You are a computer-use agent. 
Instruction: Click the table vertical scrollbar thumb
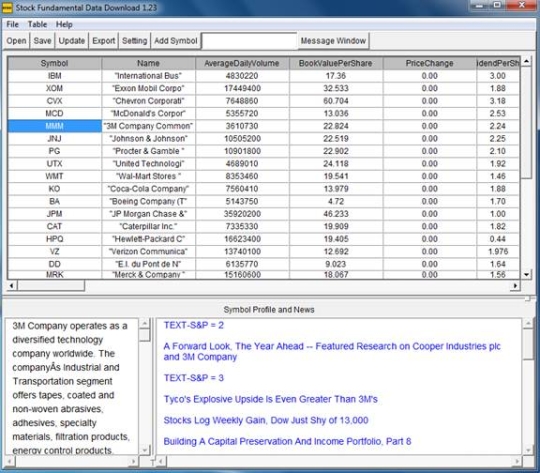tap(526, 123)
